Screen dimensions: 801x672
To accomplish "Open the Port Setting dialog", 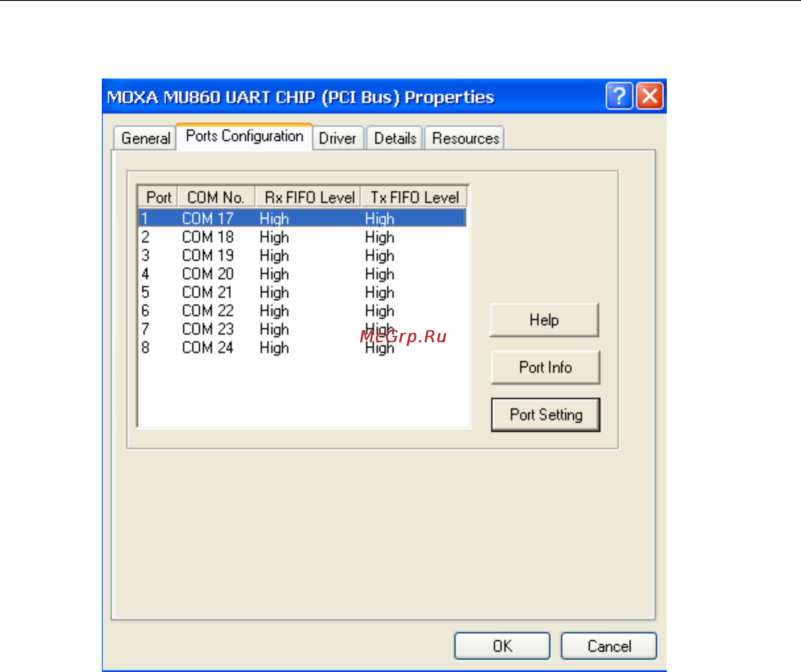I will pyautogui.click(x=546, y=415).
